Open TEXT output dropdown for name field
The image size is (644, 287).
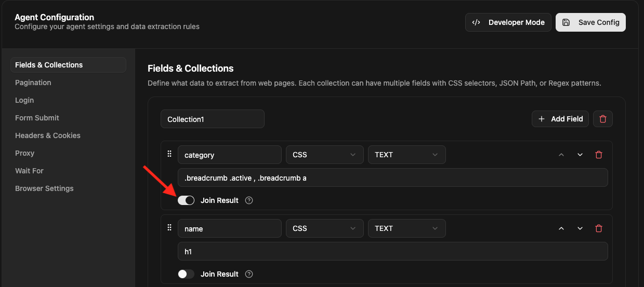coord(406,228)
